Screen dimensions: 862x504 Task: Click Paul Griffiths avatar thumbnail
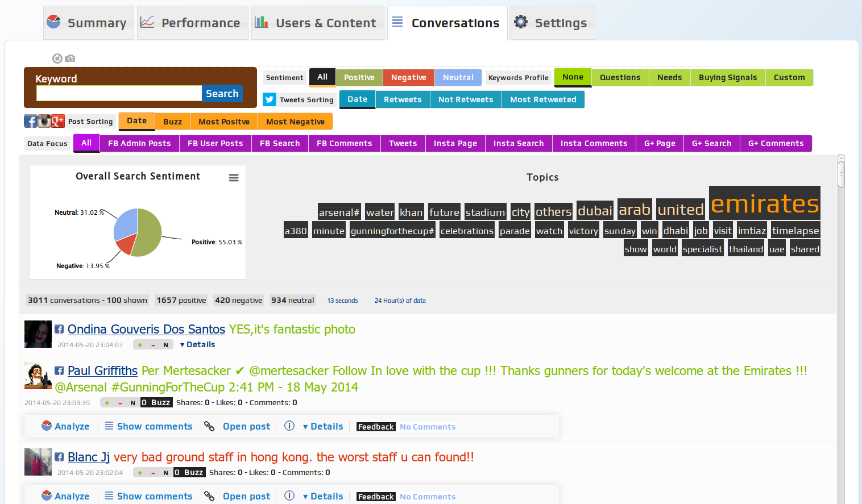point(38,376)
